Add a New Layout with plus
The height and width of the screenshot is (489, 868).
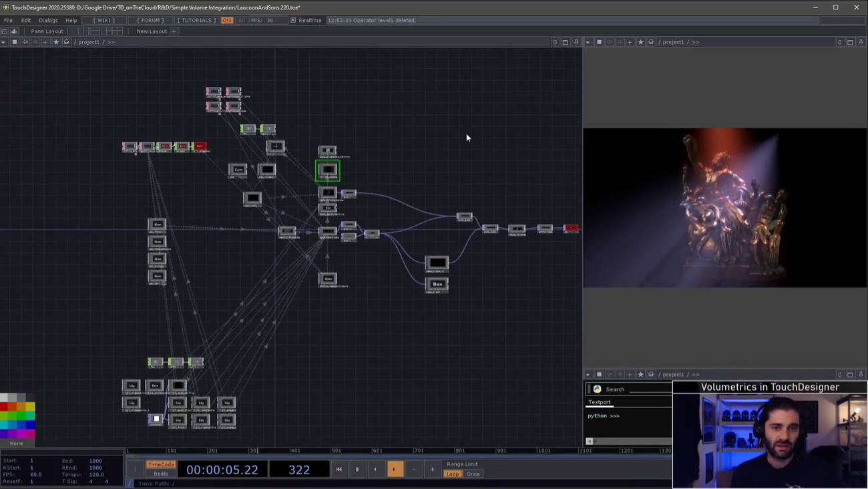(174, 31)
